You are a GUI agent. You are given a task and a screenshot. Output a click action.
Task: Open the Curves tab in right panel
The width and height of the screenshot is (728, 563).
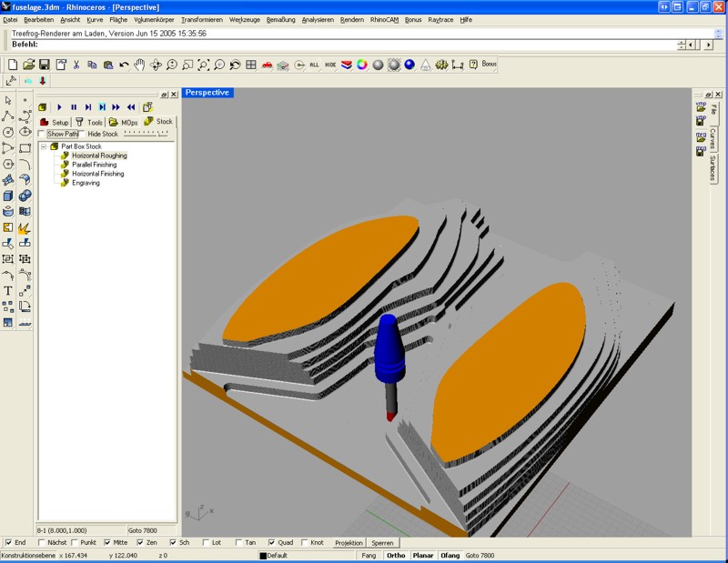[713, 138]
